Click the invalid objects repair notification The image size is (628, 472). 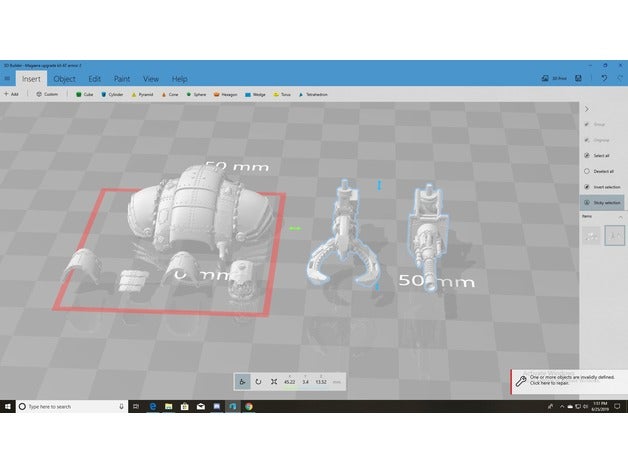[566, 380]
